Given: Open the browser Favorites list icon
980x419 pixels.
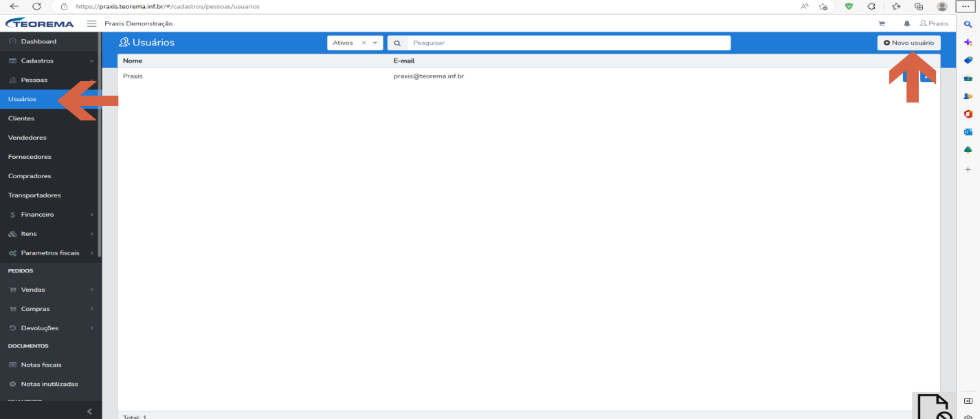Looking at the screenshot, I should coord(896,6).
